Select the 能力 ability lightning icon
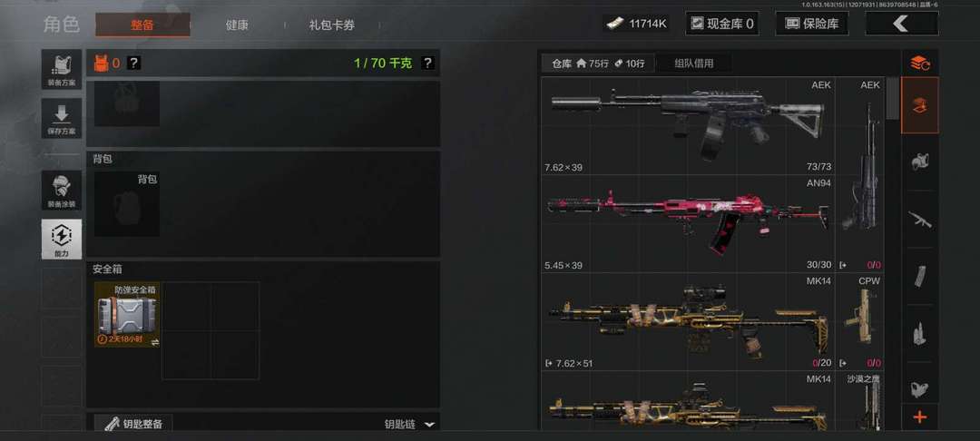This screenshot has height=441, width=980. tap(62, 239)
